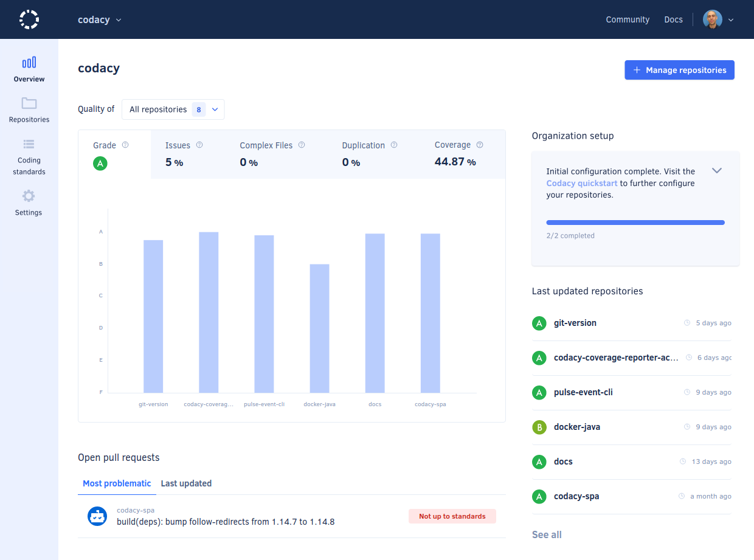Image resolution: width=754 pixels, height=560 pixels.
Task: Click the clock icon beside 13 days ago
Action: [683, 461]
